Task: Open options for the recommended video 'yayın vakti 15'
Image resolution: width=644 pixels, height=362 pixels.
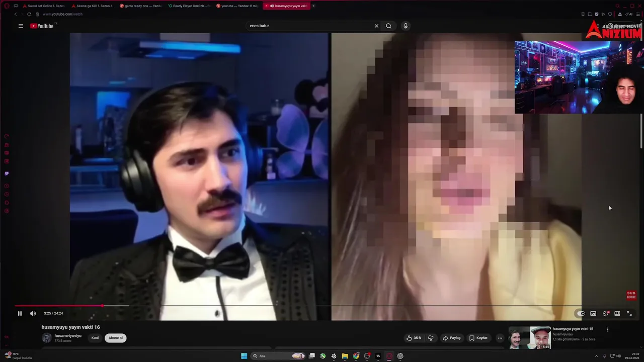Action: (607, 330)
